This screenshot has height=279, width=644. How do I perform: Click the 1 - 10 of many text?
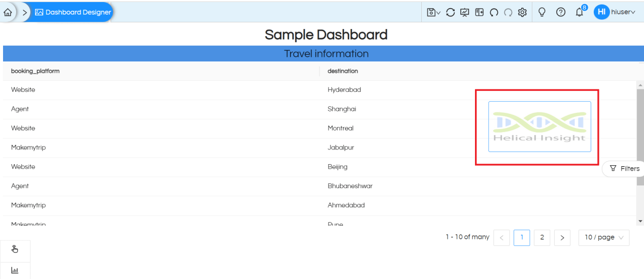[467, 237]
